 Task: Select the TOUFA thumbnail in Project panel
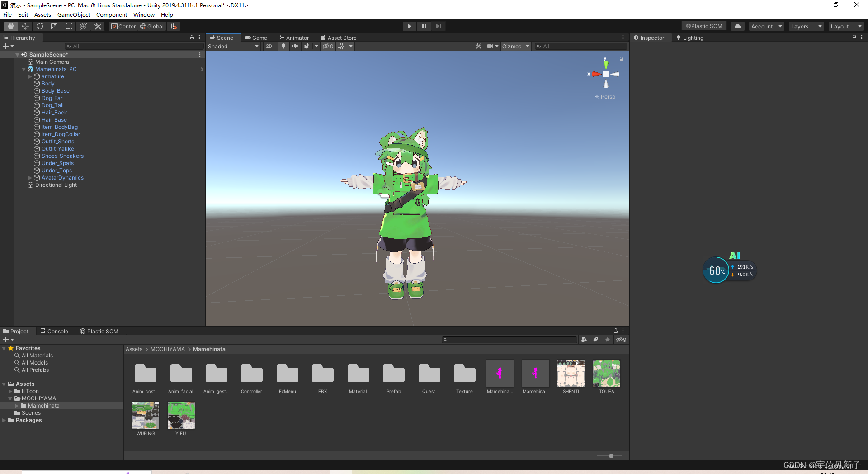[606, 373]
